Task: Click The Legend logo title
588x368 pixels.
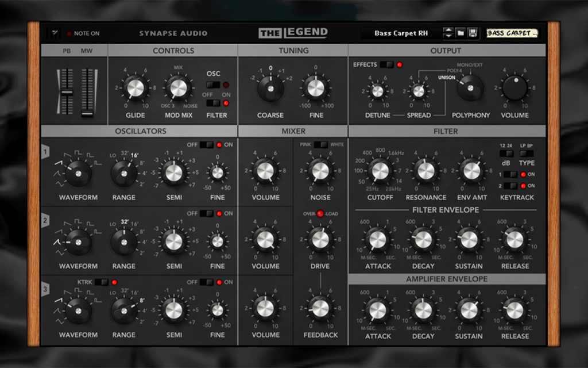Action: 293,33
